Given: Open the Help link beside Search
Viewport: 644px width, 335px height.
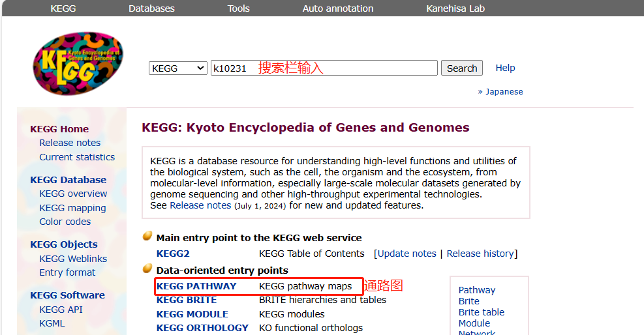Looking at the screenshot, I should click(505, 68).
